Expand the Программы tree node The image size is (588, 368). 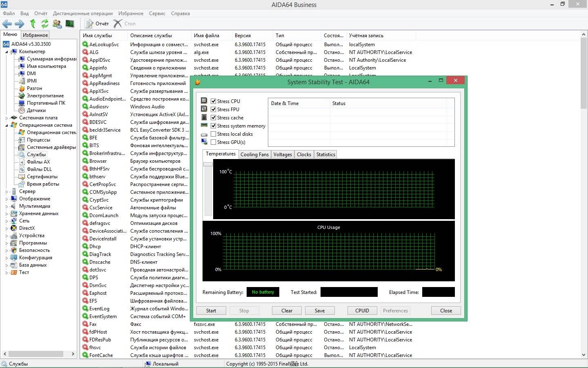(x=7, y=243)
